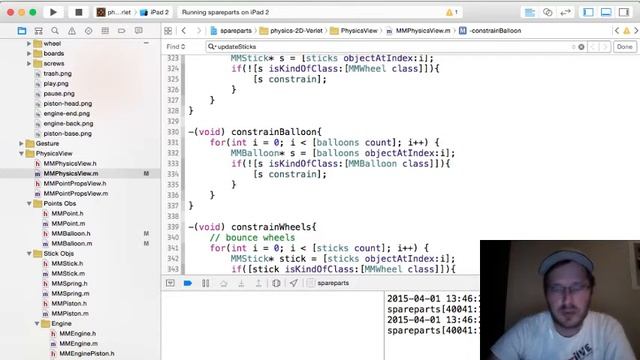The width and height of the screenshot is (640, 360).
Task: Click spareparts in jump bar
Action: tap(231, 31)
